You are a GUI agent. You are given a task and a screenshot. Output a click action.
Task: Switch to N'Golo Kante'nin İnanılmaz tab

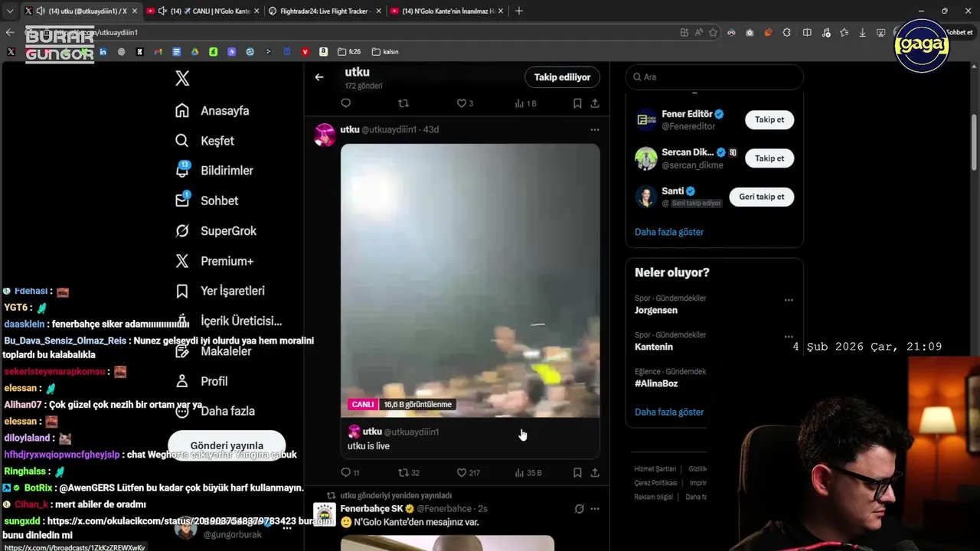[x=447, y=11]
